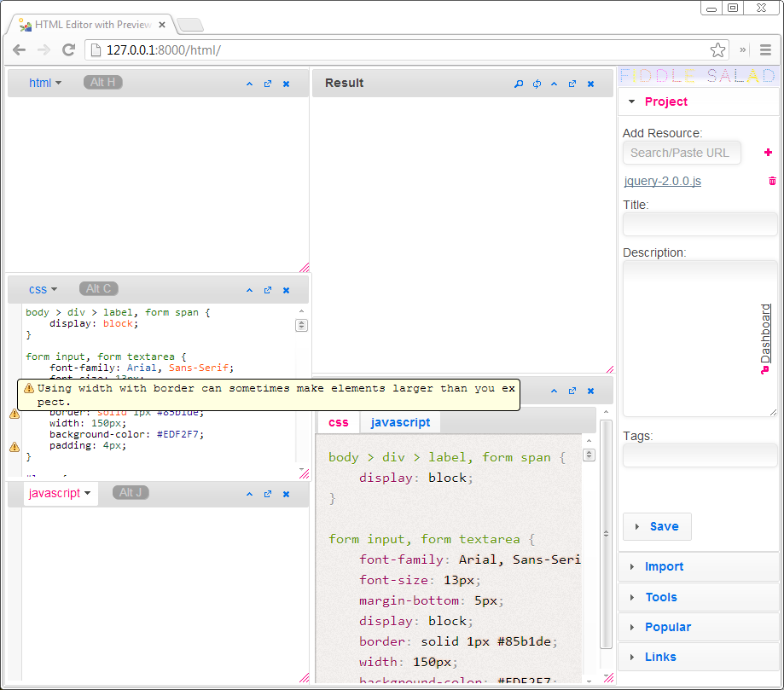
Task: Open the javascript language dropdown
Action: pos(60,494)
